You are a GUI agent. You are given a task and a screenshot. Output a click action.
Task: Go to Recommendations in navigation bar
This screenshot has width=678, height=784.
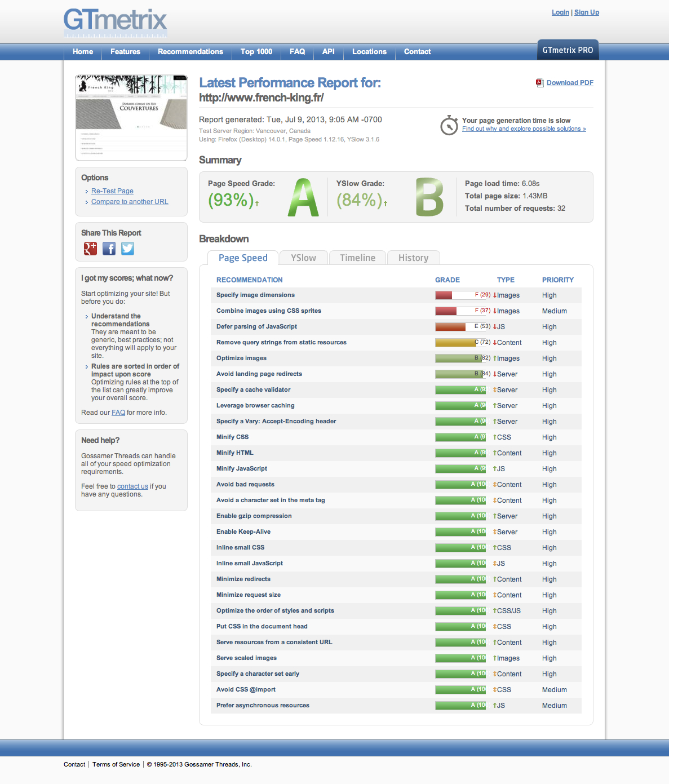coord(190,52)
